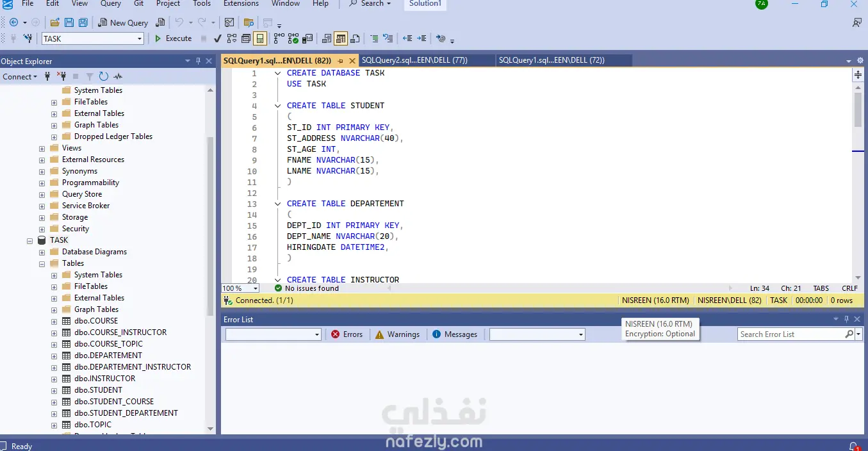Open the TASK database dropdown

pos(140,39)
